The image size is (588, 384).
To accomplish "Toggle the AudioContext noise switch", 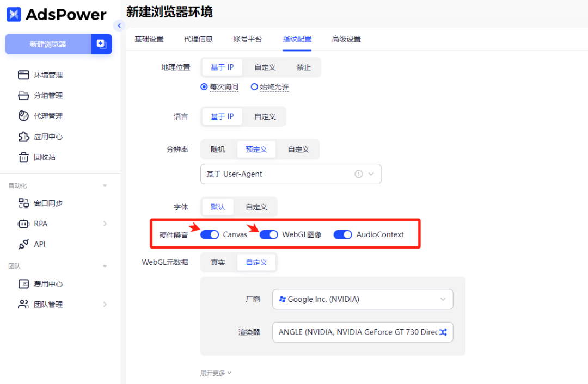I will (343, 234).
